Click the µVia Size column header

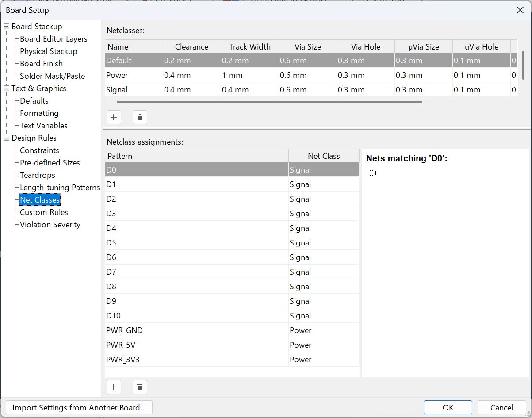coord(424,46)
